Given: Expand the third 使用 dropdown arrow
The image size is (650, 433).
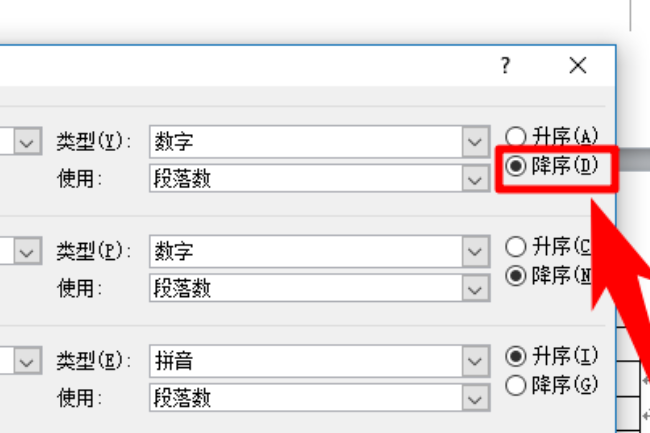Looking at the screenshot, I should (474, 396).
